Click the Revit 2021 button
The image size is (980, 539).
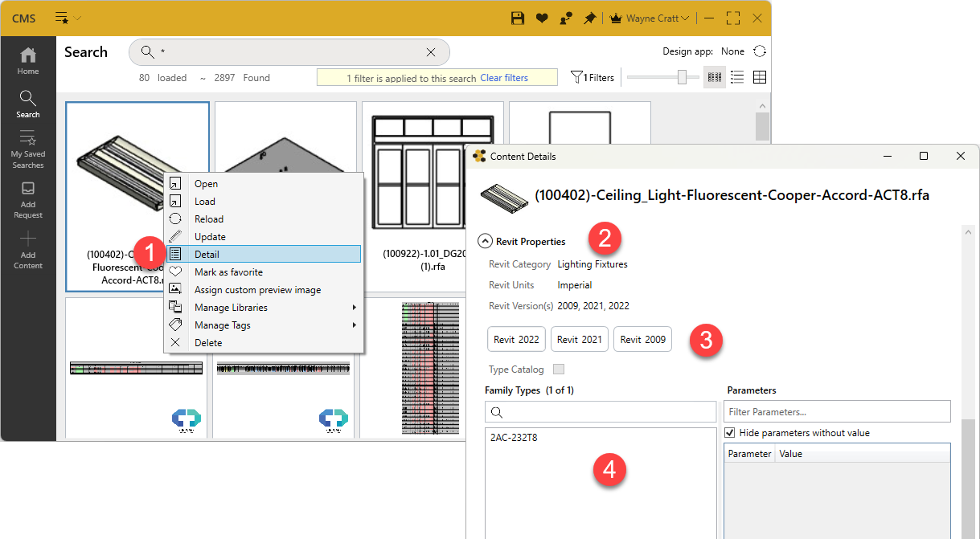pyautogui.click(x=580, y=339)
